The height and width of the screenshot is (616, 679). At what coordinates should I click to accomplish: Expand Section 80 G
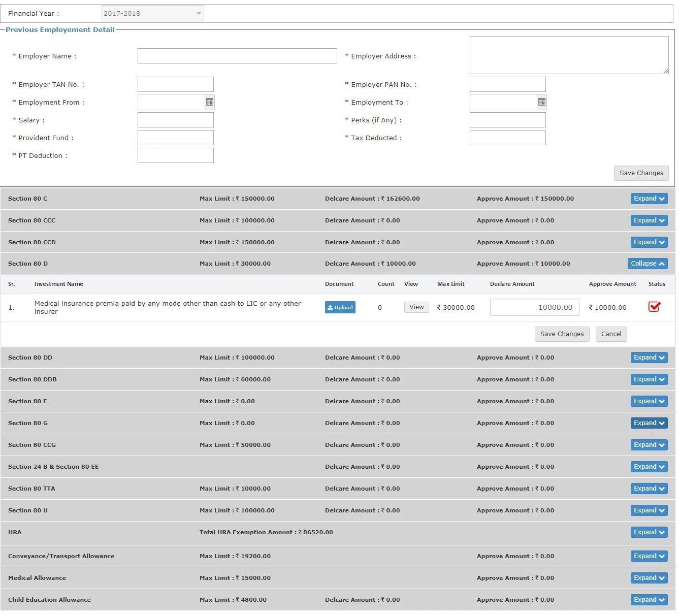(x=649, y=423)
